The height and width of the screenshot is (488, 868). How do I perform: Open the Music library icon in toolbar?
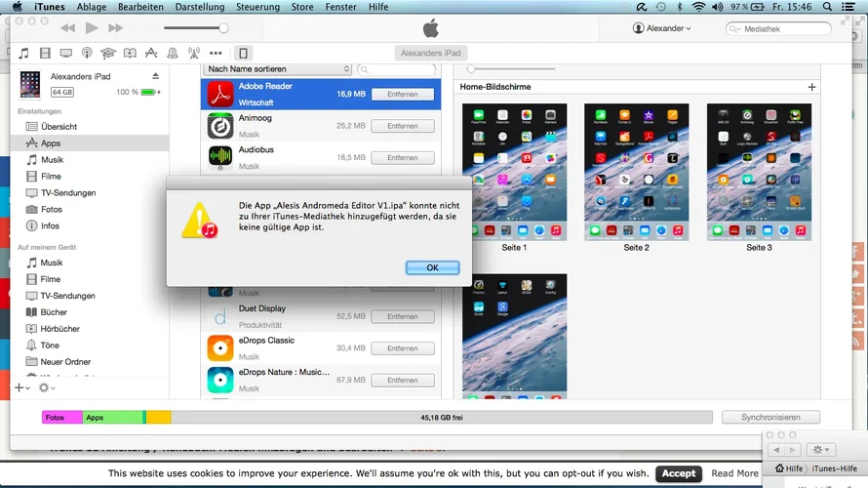click(x=23, y=53)
